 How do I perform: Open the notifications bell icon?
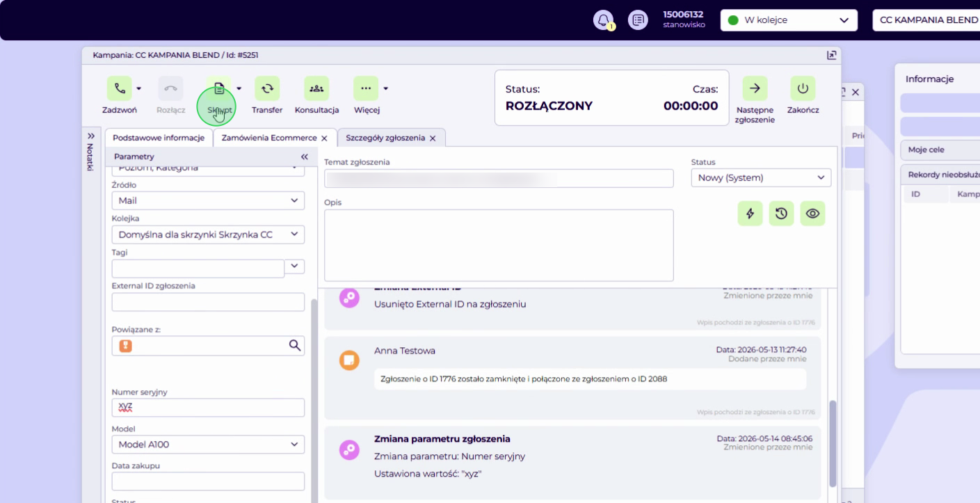(603, 20)
